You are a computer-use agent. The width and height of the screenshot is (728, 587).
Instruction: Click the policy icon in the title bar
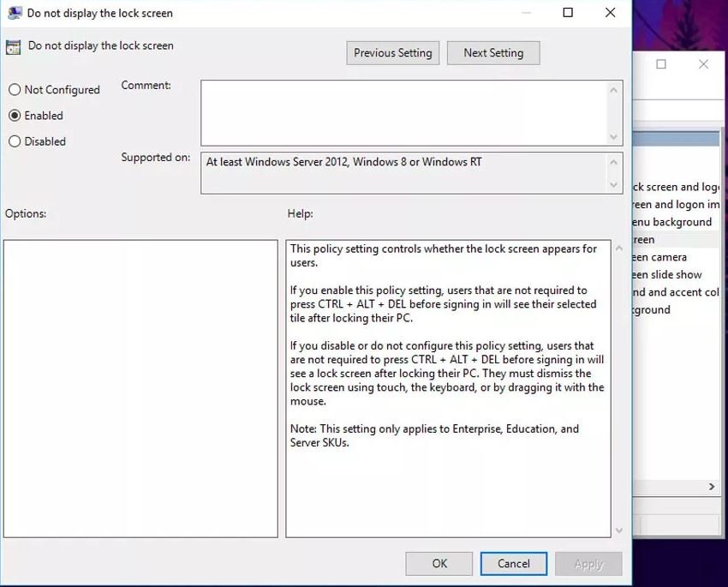(15, 13)
